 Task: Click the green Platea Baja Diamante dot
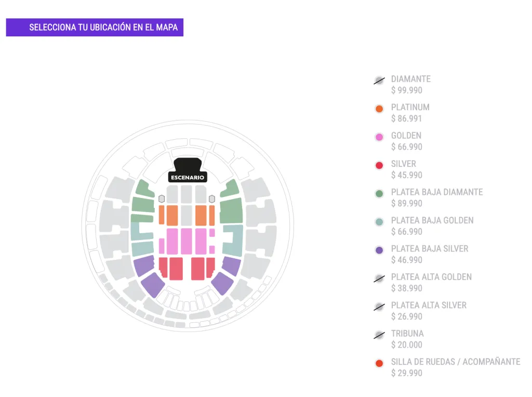coord(379,194)
